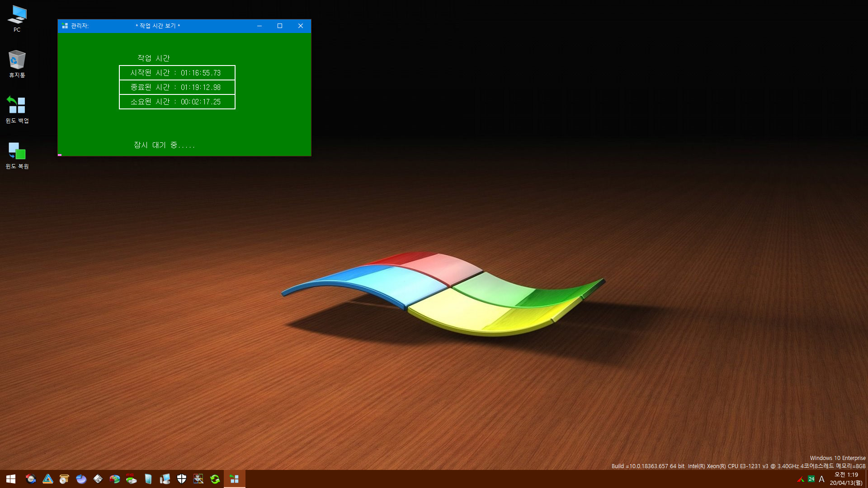Click the '잠시 대기 중.....' status text
868x488 pixels.
click(x=164, y=145)
